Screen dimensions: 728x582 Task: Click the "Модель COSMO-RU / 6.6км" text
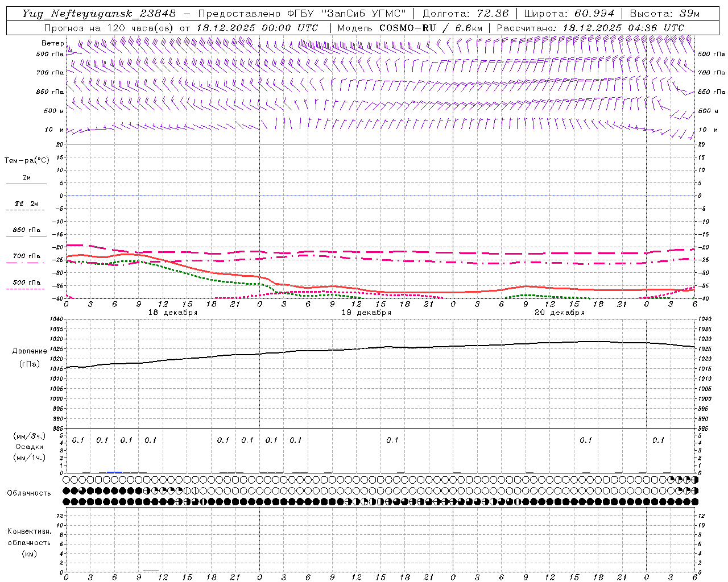click(x=410, y=28)
